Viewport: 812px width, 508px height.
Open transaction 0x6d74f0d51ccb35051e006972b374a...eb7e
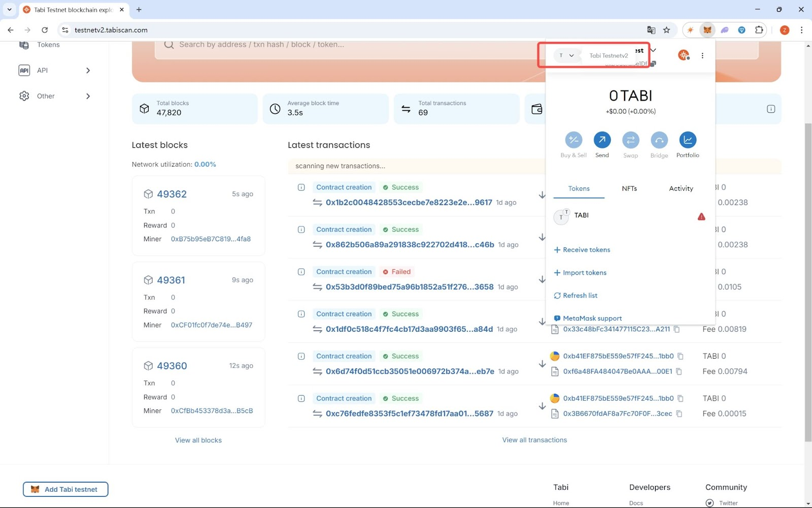(x=410, y=371)
